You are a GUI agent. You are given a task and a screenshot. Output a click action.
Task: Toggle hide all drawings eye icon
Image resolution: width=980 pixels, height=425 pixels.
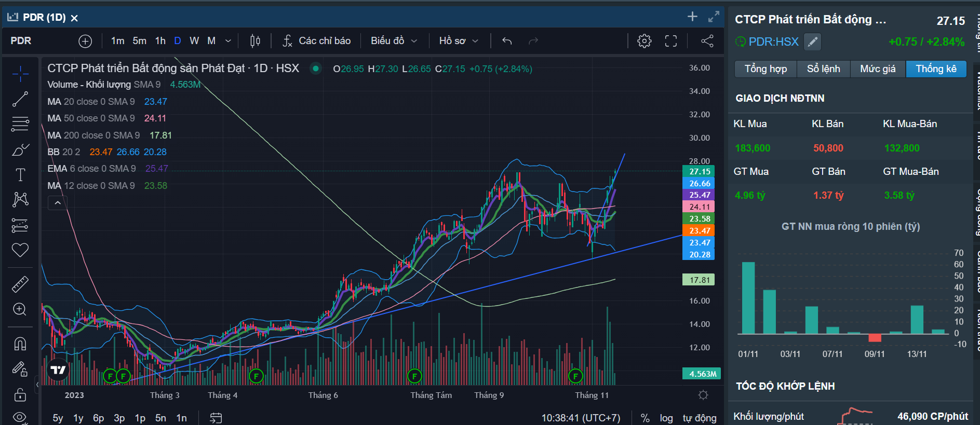click(20, 417)
